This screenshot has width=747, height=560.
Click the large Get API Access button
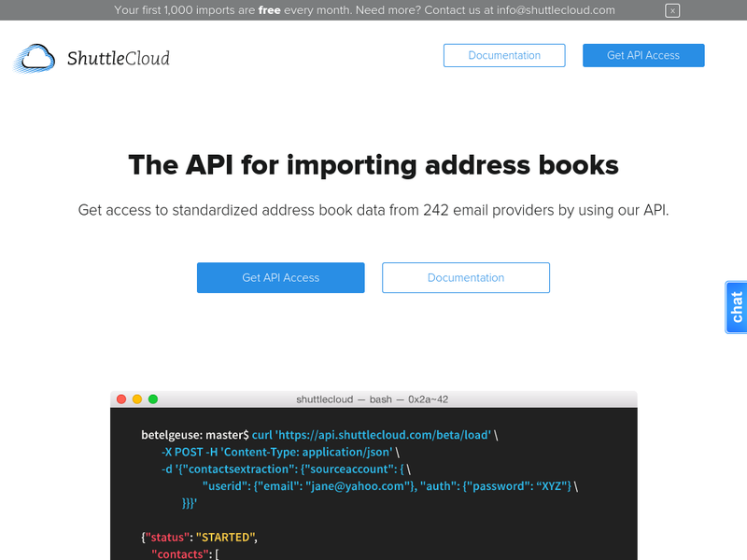point(281,277)
